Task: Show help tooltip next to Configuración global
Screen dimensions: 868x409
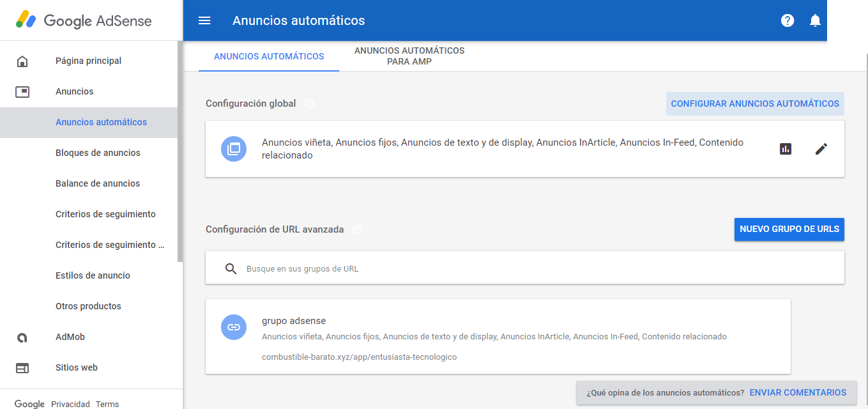Action: (x=310, y=104)
